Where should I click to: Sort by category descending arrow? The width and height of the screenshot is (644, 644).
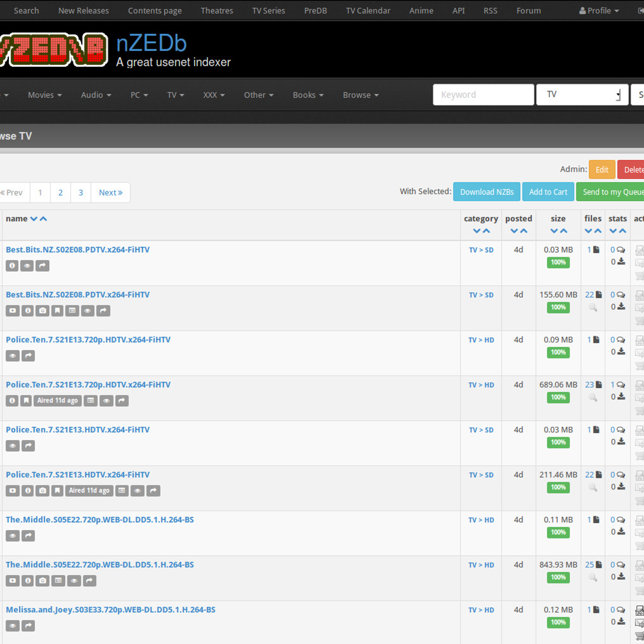click(477, 231)
